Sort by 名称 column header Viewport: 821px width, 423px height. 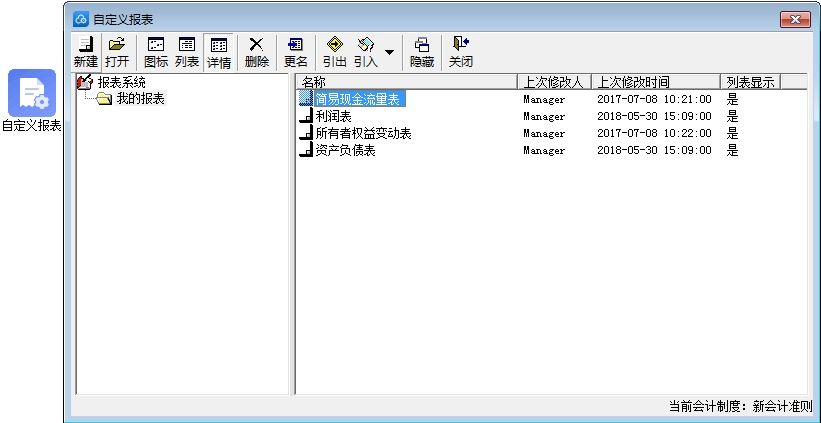tap(407, 82)
